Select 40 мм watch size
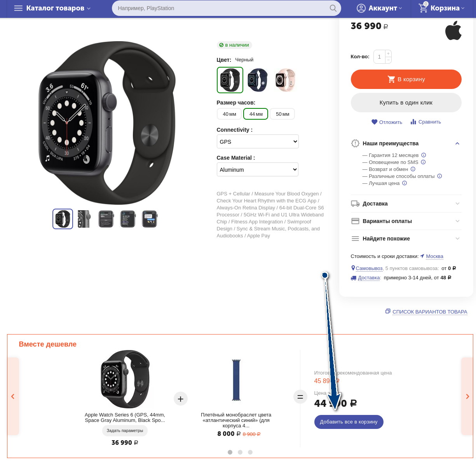 pos(230,114)
